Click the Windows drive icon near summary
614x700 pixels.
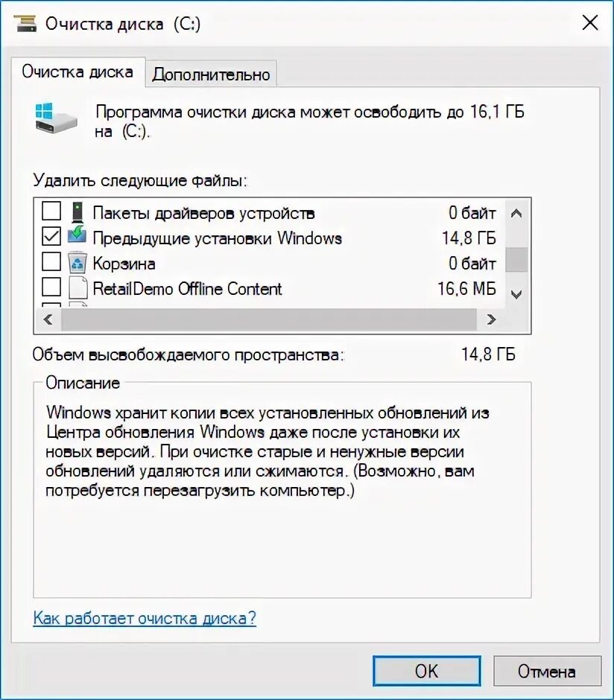(x=55, y=118)
